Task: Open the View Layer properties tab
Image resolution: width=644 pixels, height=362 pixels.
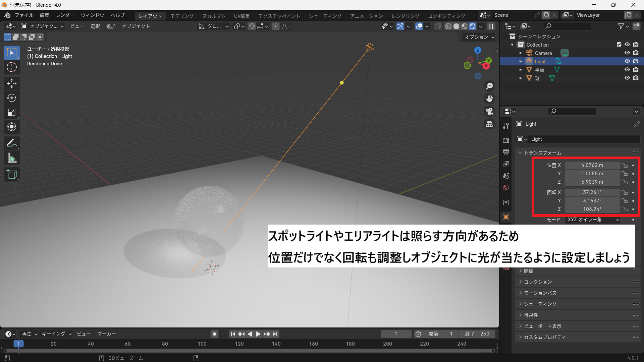Action: coord(506,164)
